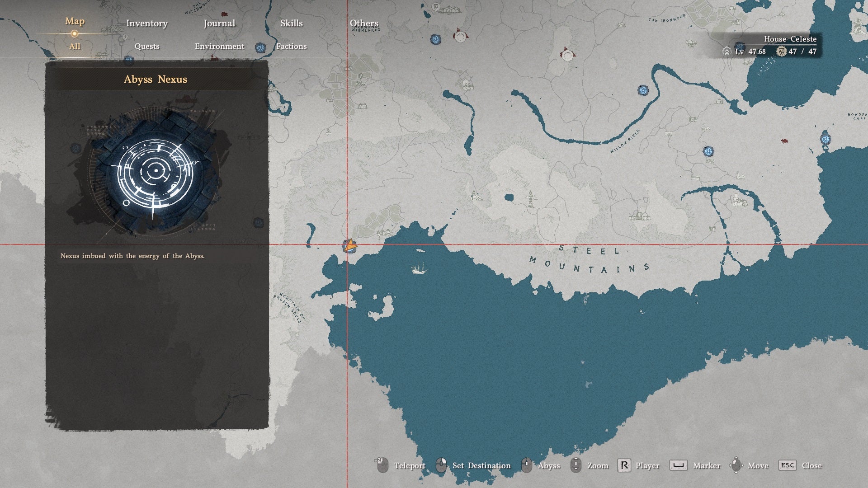Select the blue nexus icon next to Environment
The image size is (868, 488).
tap(260, 47)
